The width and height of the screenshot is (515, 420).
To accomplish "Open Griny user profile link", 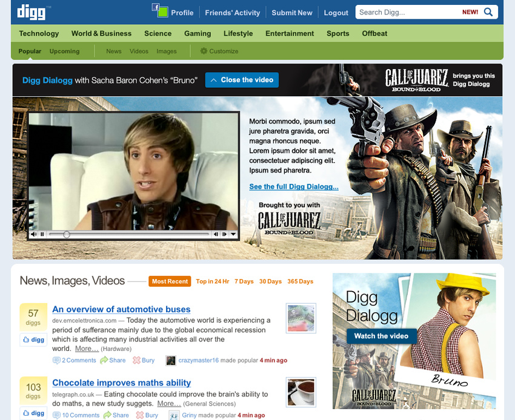I will tap(189, 415).
